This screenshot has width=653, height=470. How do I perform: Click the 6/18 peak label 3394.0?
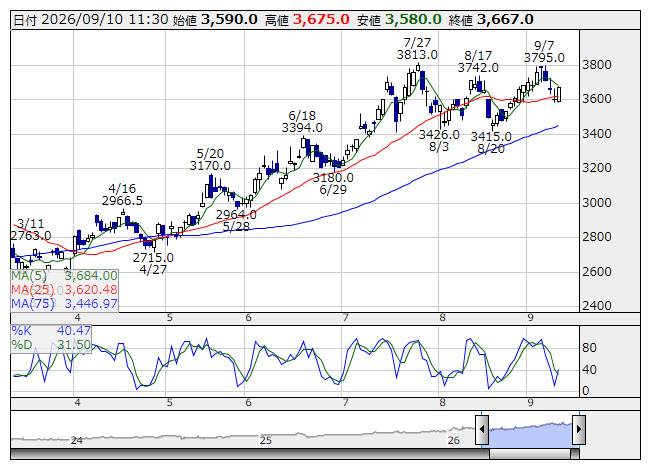(x=302, y=128)
